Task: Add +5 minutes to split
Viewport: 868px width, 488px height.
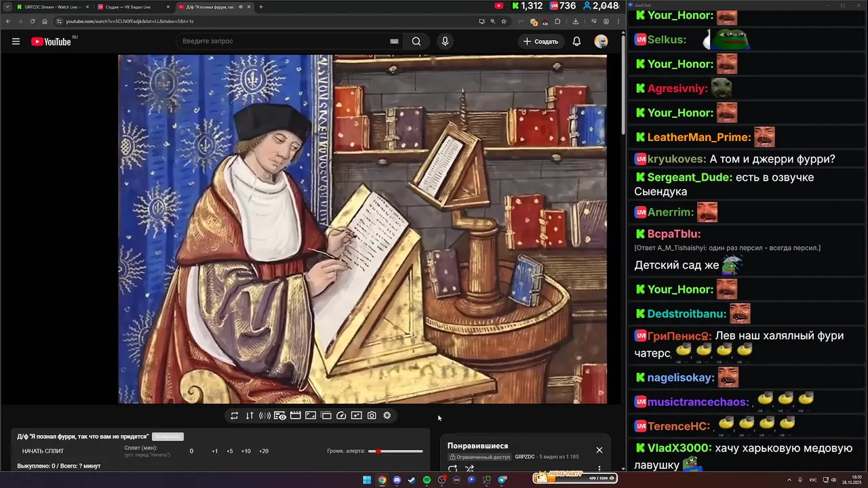Action: [x=230, y=451]
